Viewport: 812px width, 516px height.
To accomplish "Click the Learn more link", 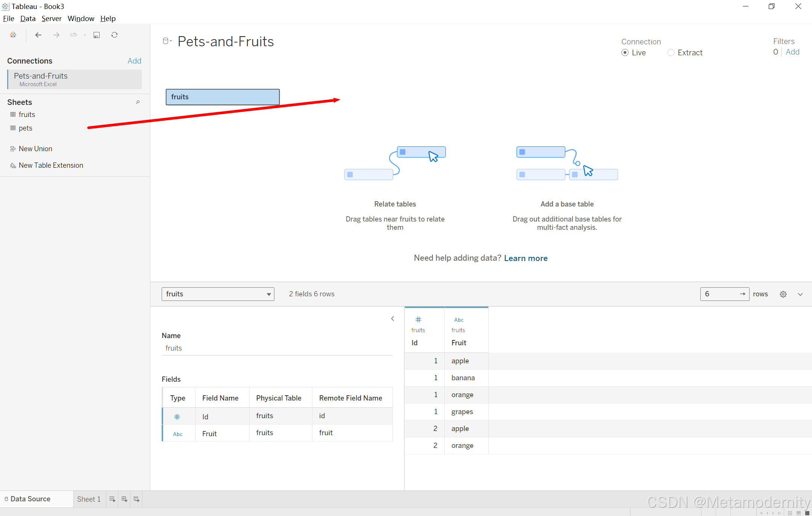I will pos(526,258).
